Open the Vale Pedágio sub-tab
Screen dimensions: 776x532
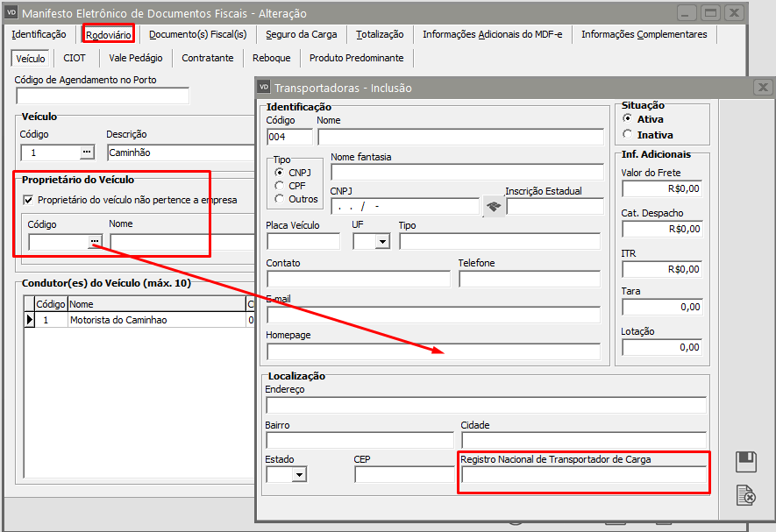pos(135,58)
